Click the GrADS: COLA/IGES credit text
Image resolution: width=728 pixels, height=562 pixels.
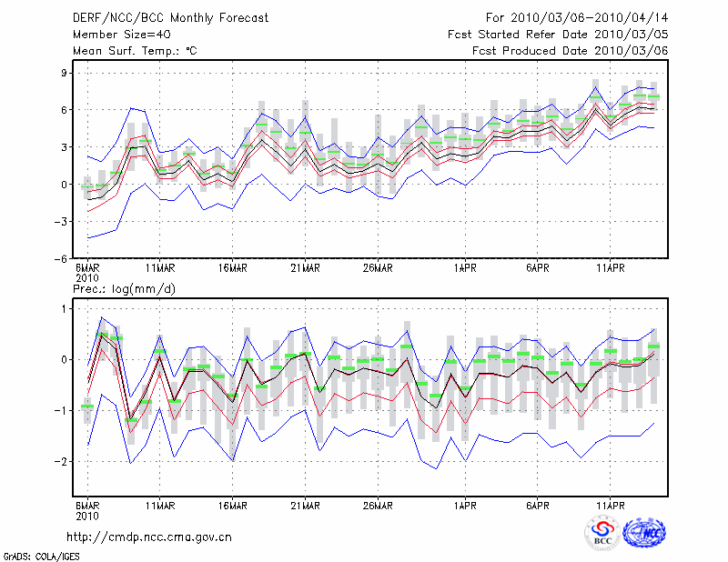tap(40, 555)
